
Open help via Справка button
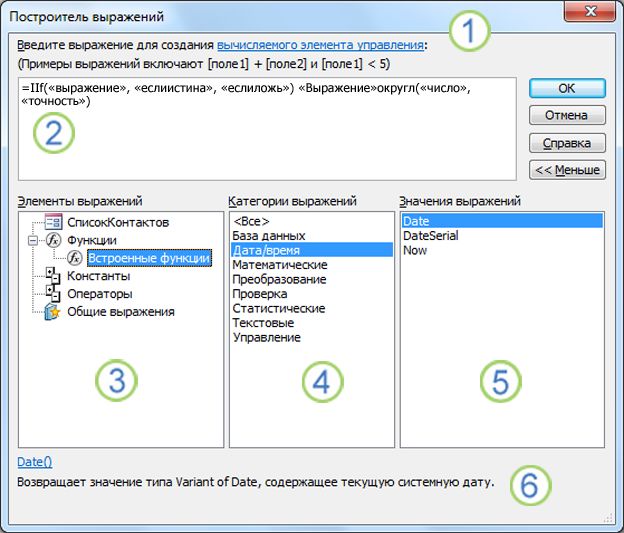pyautogui.click(x=567, y=143)
